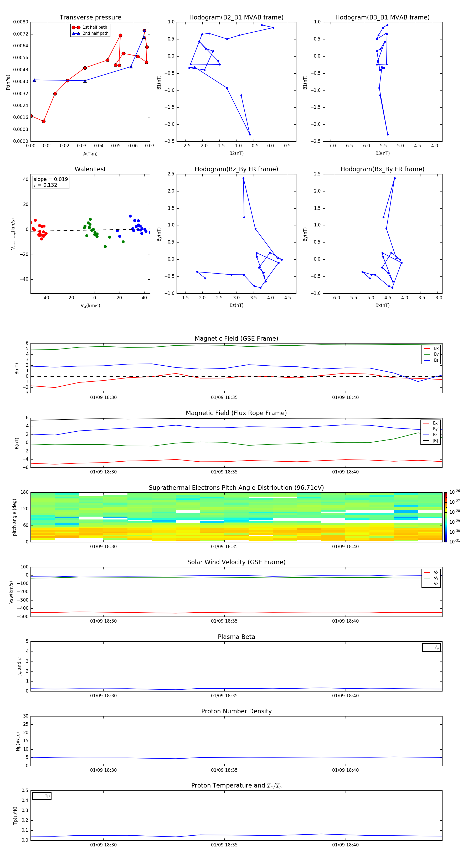Viewport: 473px width, 868px height.
Task: Click the "|B|" entry in Flux Rope legend
Action: pos(431,441)
